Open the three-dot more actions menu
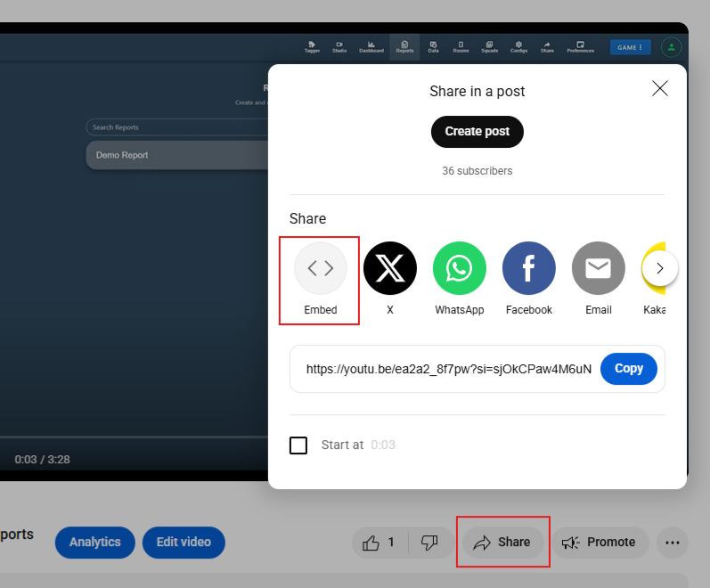710x588 pixels. tap(672, 542)
